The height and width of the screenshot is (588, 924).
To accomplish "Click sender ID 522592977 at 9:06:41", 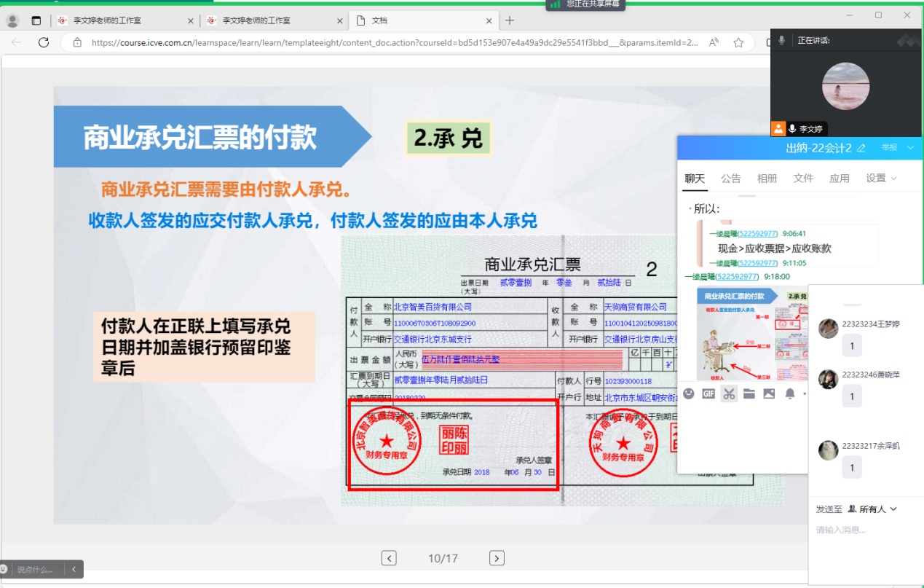I will [758, 234].
